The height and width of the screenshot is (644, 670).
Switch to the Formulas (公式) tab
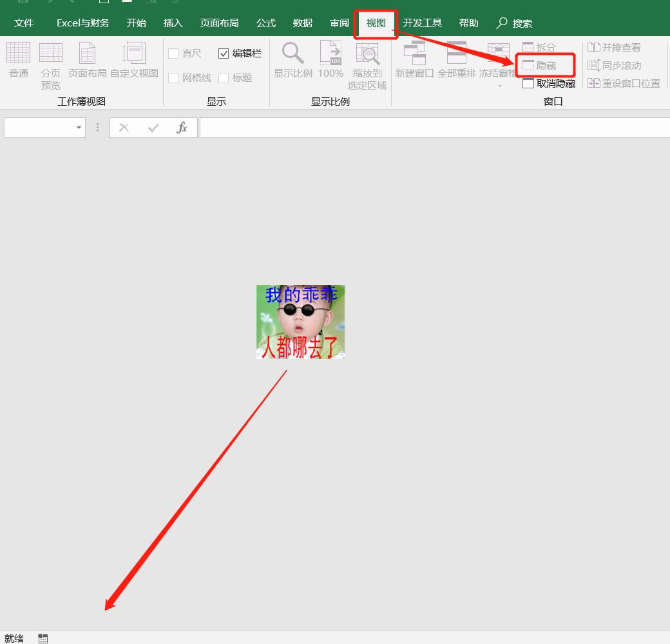pyautogui.click(x=265, y=23)
